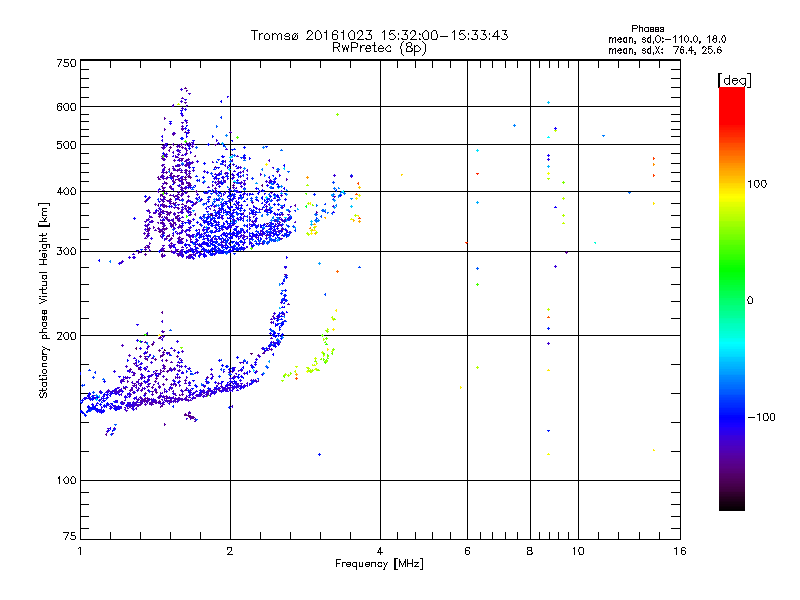Click the "[deg]" colorbar unit label
Image resolution: width=800 pixels, height=600 pixels.
pos(734,80)
